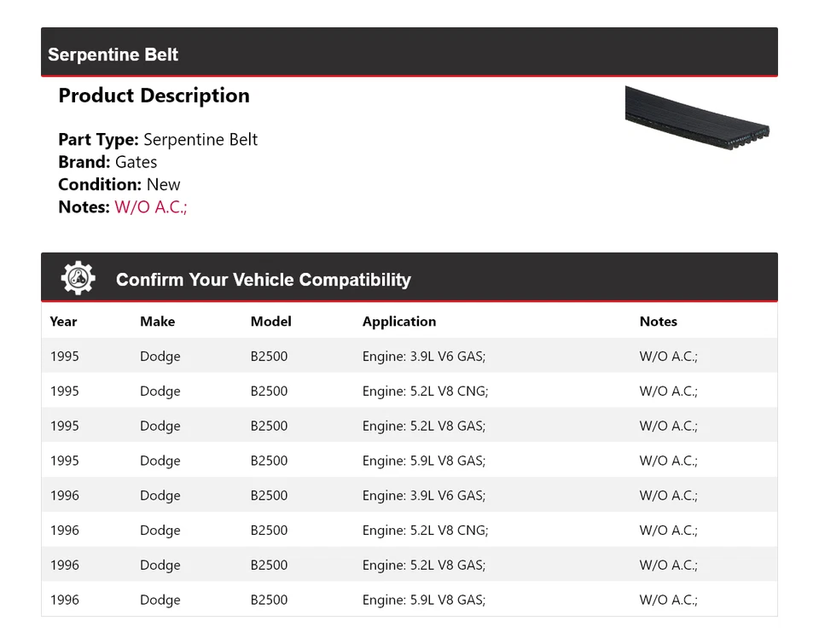Screen dimensions: 819x644
Task: Click the Year column header
Action: point(63,322)
